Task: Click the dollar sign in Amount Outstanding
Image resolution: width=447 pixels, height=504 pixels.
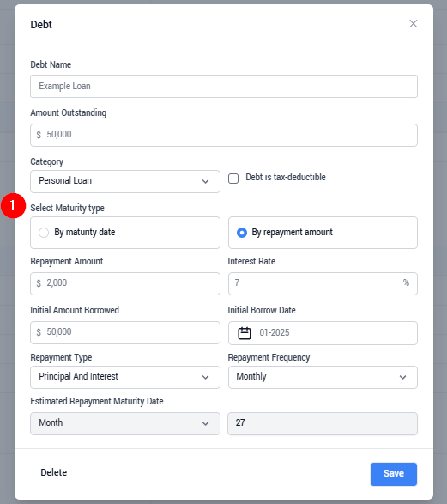Action: coord(39,135)
